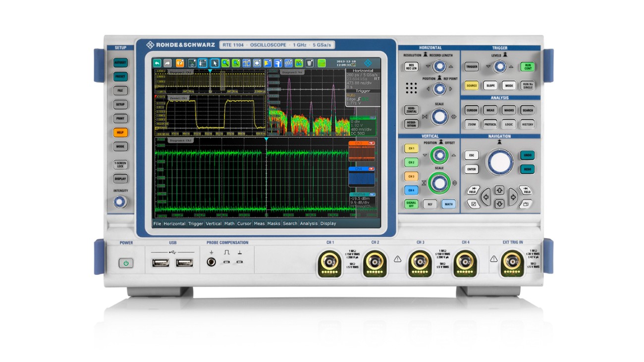The image size is (644, 362).
Task: Select the pointer arrow tool in the toolbar
Action: 215,63
